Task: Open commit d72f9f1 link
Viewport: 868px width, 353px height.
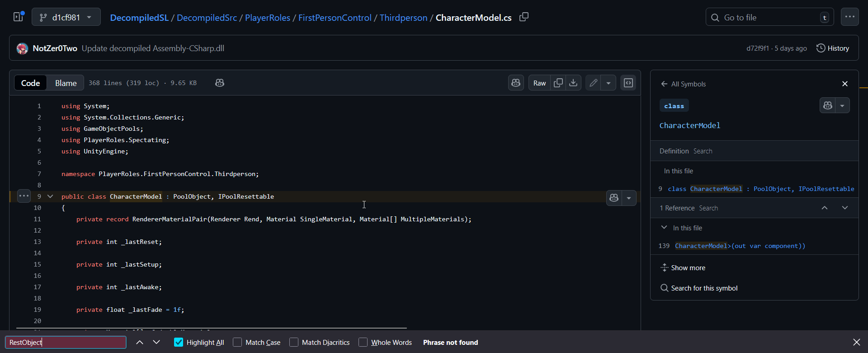Action: pyautogui.click(x=757, y=48)
